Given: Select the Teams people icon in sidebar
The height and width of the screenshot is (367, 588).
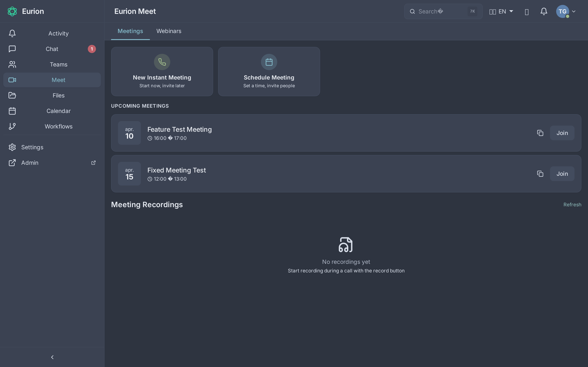Looking at the screenshot, I should pyautogui.click(x=12, y=64).
